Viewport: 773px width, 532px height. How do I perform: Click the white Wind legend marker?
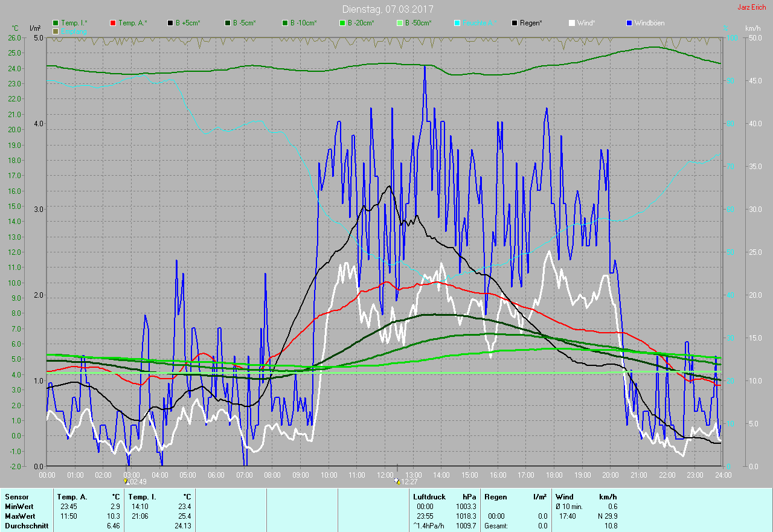tap(572, 23)
